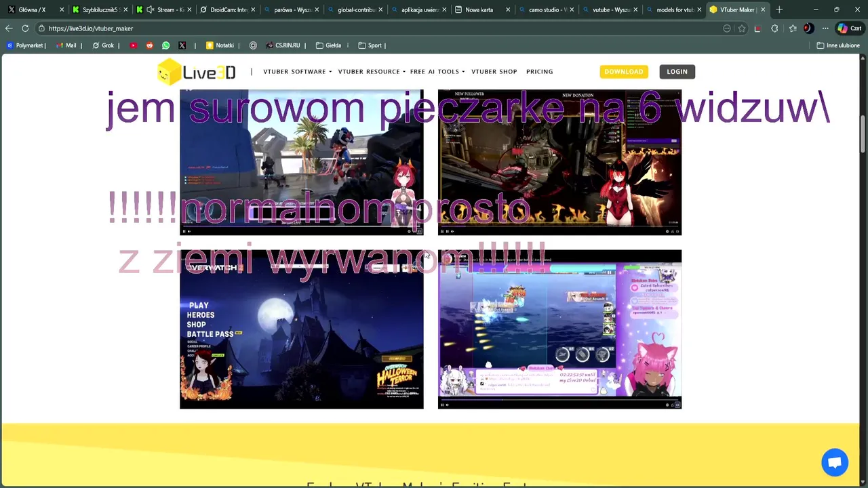The image size is (868, 488).
Task: Mute the Halo gameplay video
Action: pos(190,231)
